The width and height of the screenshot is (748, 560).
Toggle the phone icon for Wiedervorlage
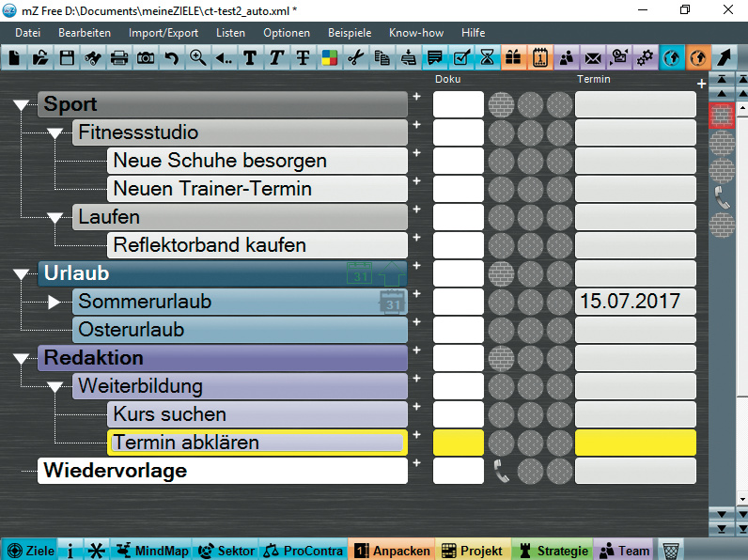[502, 471]
